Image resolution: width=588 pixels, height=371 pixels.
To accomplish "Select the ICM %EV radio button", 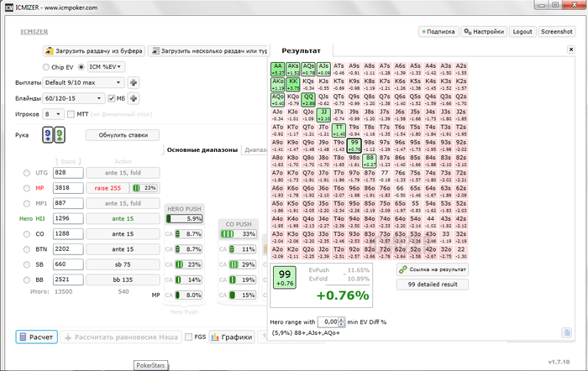I will [x=81, y=67].
